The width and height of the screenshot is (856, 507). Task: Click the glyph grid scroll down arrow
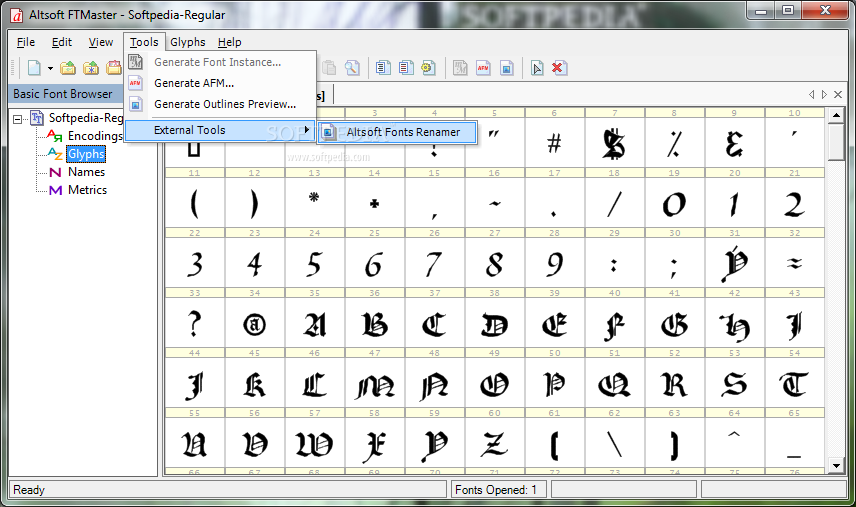point(836,466)
